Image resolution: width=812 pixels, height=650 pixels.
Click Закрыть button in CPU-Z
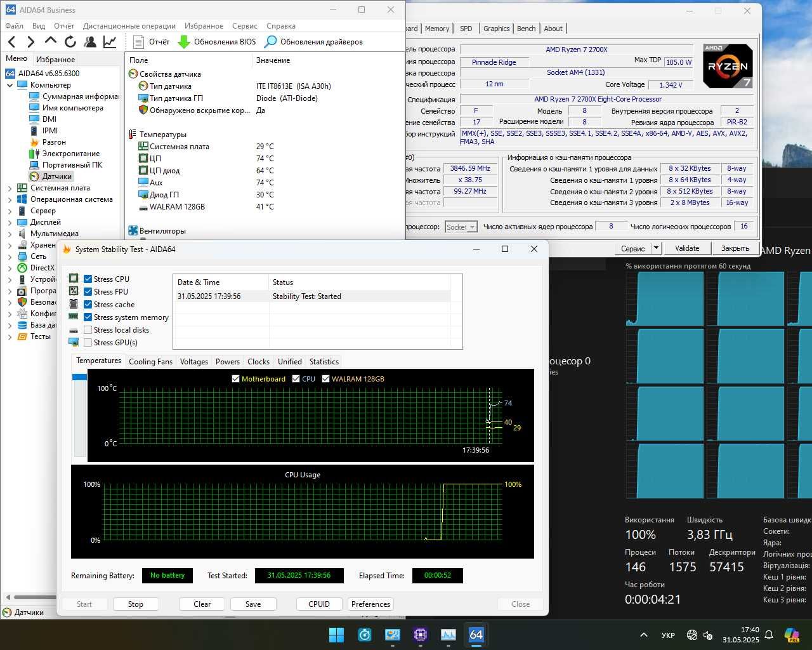[735, 248]
